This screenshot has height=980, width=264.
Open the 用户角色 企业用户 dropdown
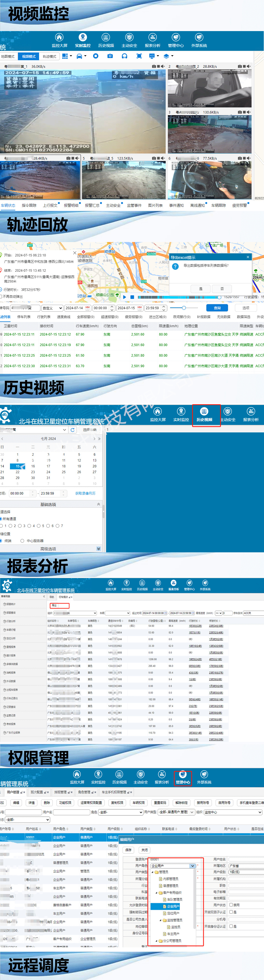click(173, 866)
